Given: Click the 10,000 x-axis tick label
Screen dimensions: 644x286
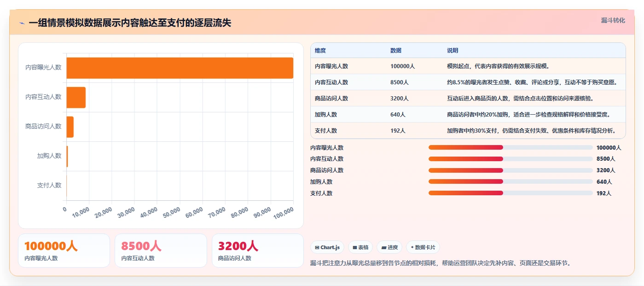Looking at the screenshot, I should pos(81,212).
